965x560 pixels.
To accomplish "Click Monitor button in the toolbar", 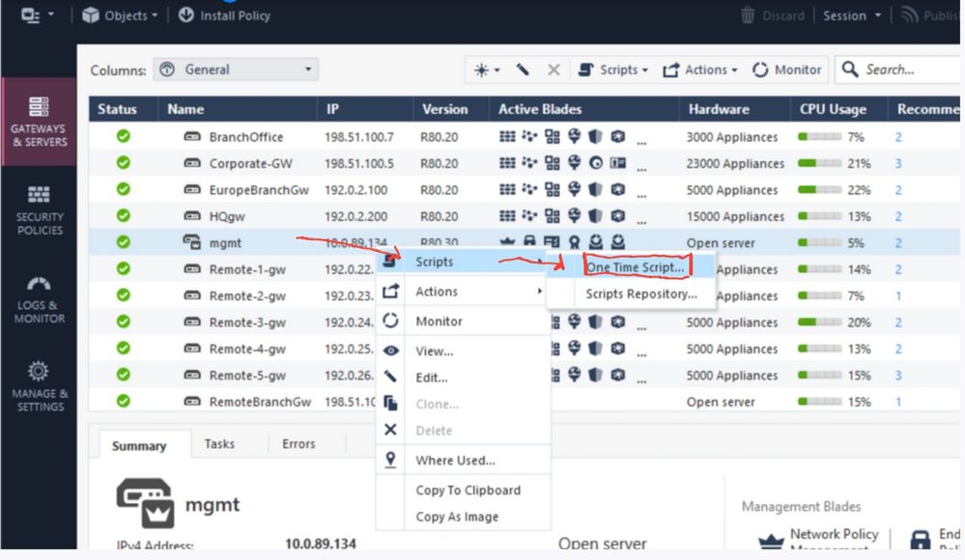I will [x=786, y=70].
